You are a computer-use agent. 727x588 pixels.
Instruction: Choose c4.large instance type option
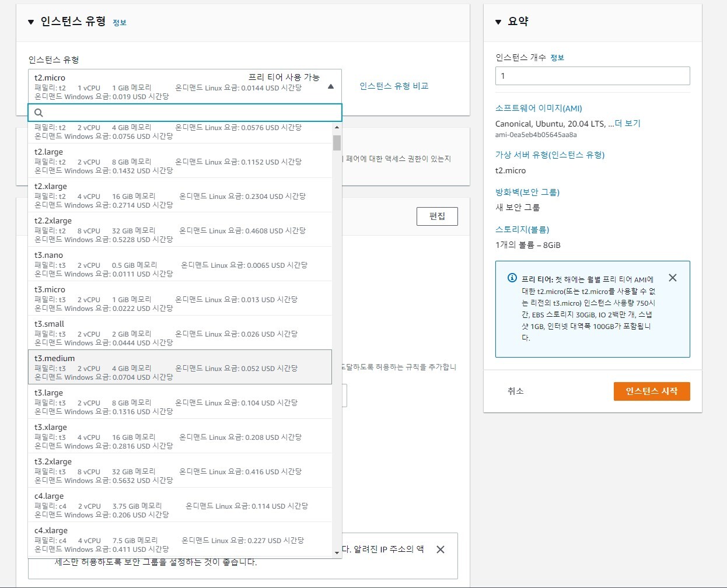(x=180, y=505)
